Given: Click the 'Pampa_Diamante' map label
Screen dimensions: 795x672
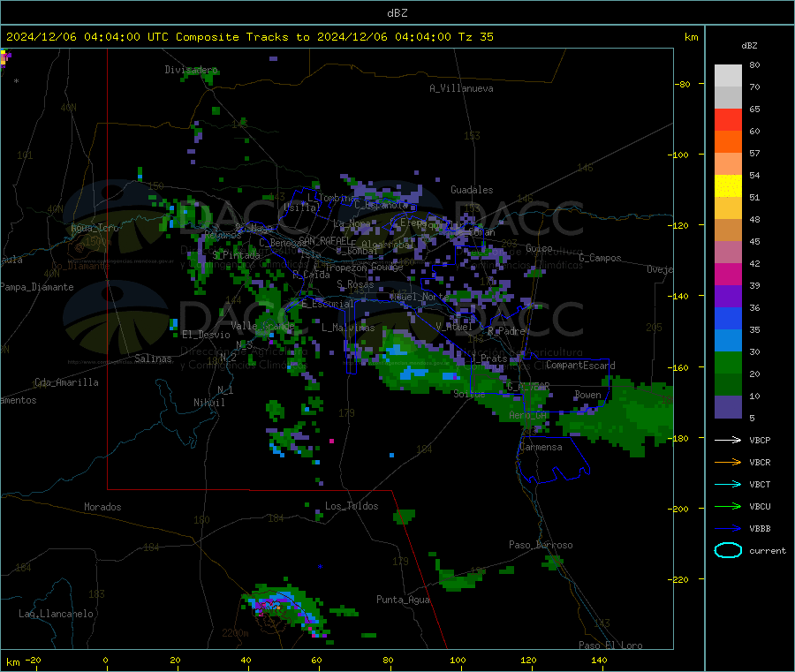Looking at the screenshot, I should 37,287.
